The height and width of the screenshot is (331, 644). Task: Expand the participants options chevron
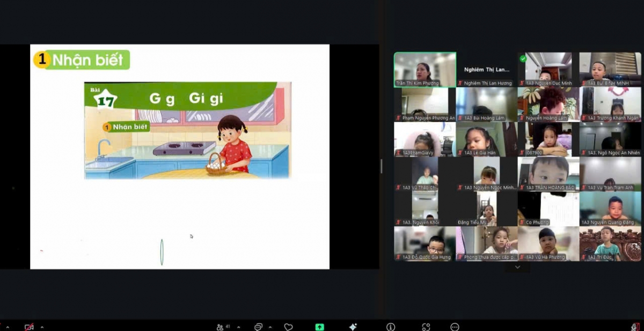point(238,327)
